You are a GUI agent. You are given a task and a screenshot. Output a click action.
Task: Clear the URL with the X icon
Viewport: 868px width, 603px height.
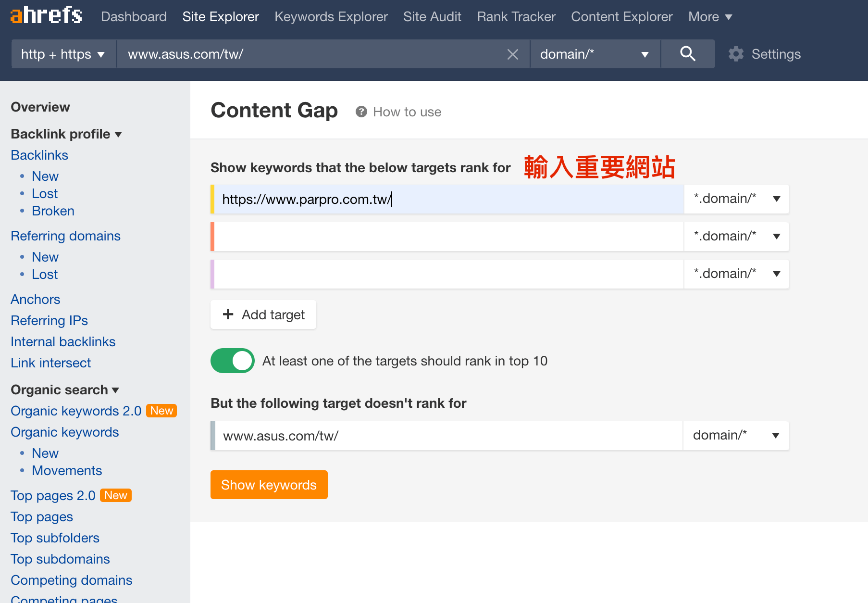pyautogui.click(x=512, y=54)
